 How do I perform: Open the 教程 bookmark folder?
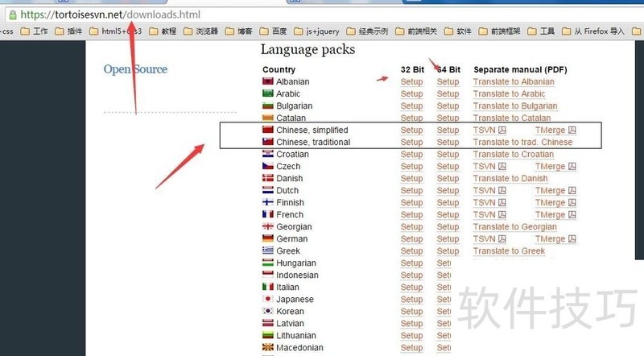click(163, 31)
